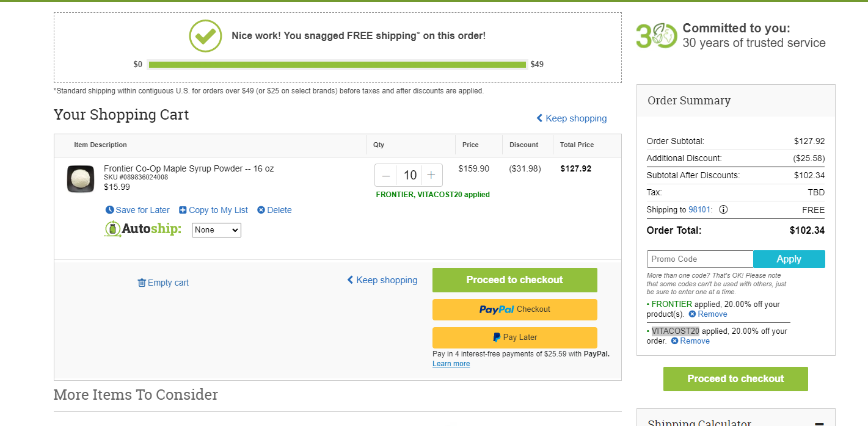Click the Empty cart trash icon
Viewport: 868px width, 426px height.
tap(142, 283)
